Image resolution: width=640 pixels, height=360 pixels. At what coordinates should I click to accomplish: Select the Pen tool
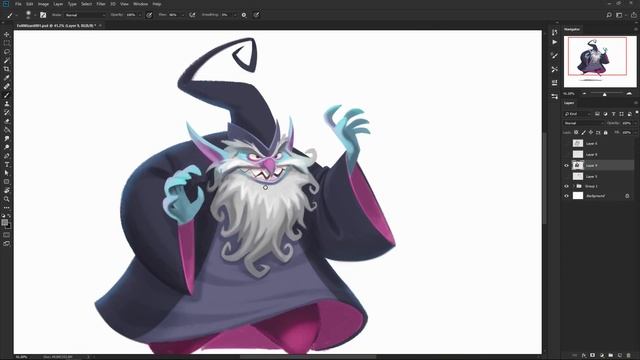pos(7,156)
